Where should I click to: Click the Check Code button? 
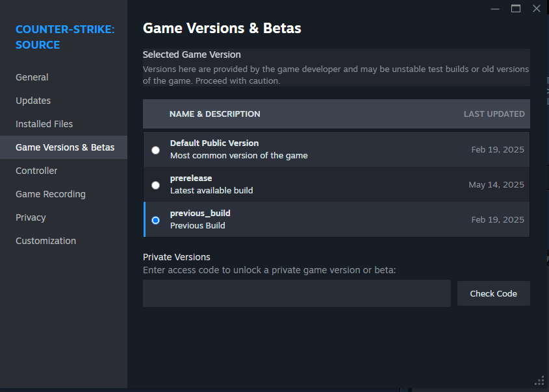(493, 293)
